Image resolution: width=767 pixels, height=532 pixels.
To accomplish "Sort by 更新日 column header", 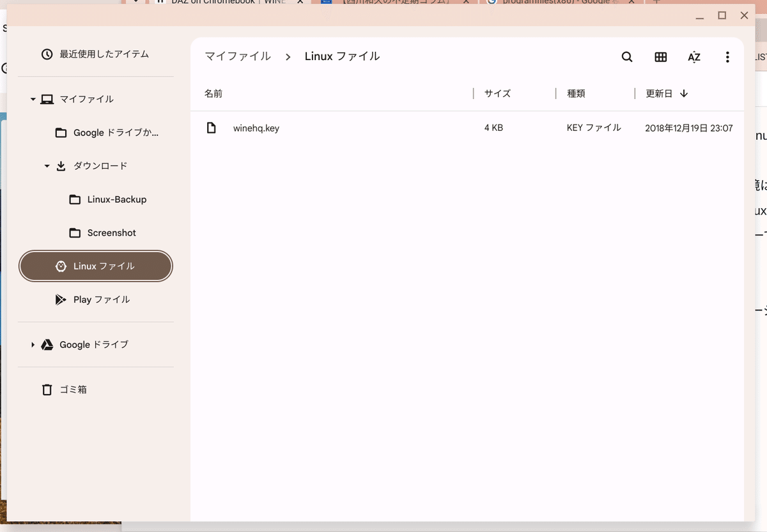I will coord(659,93).
